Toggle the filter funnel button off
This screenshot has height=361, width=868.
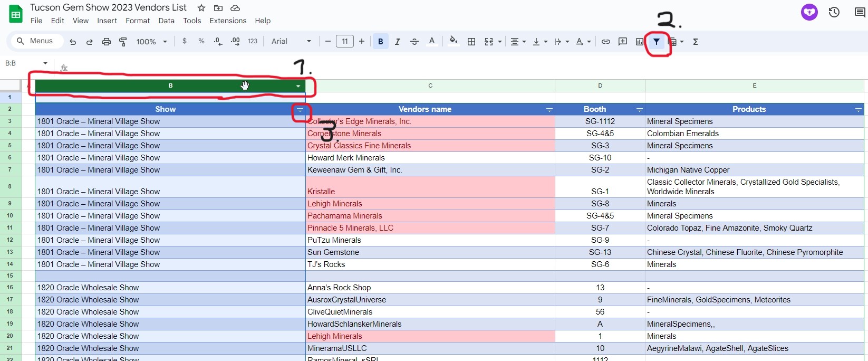click(657, 42)
